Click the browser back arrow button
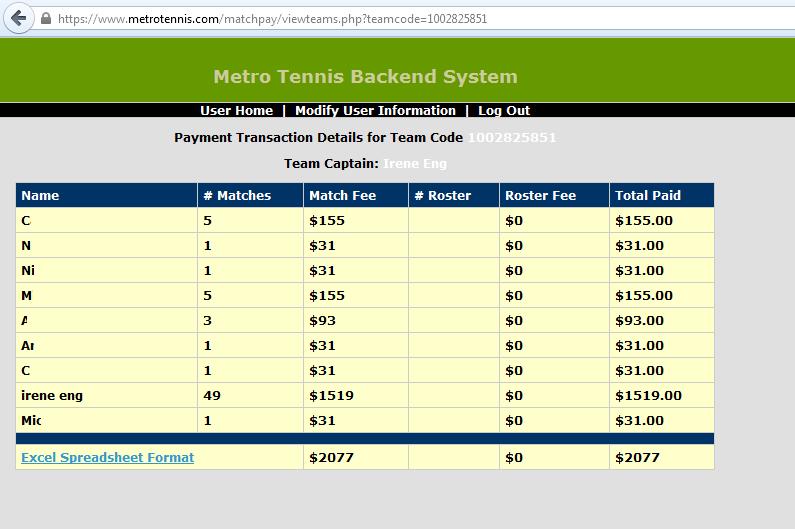Image resolution: width=795 pixels, height=529 pixels. [x=18, y=18]
